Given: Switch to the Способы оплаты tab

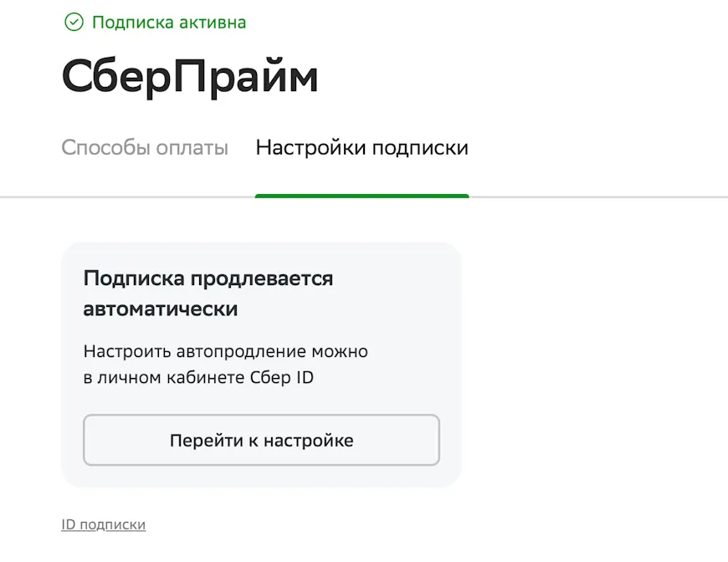Looking at the screenshot, I should [x=145, y=147].
